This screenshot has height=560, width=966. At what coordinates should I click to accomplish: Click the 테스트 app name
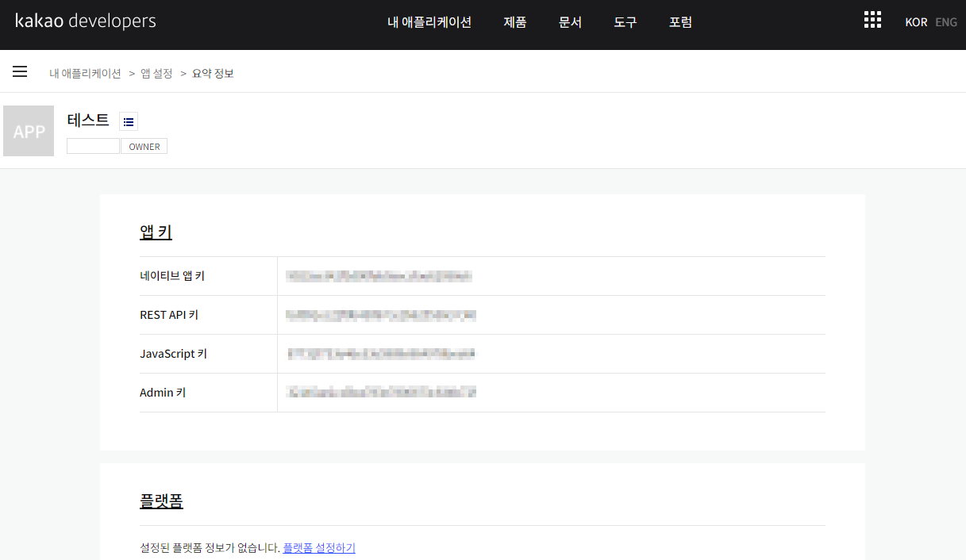(x=88, y=120)
